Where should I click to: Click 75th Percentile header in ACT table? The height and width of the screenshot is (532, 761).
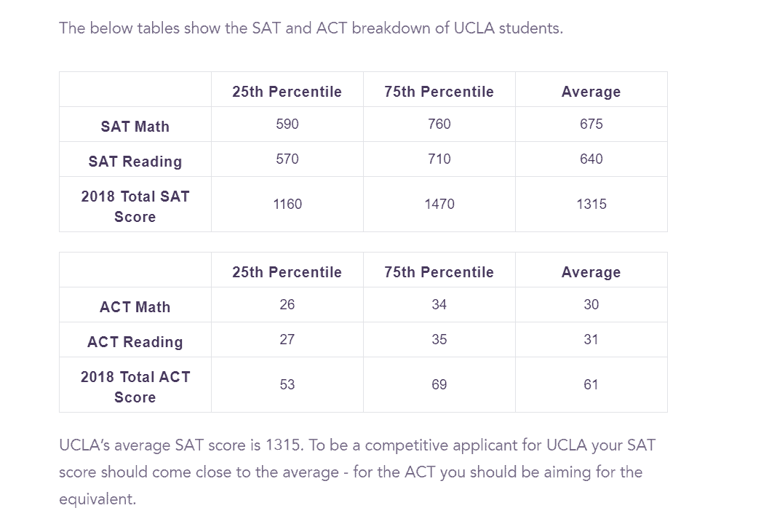(439, 272)
